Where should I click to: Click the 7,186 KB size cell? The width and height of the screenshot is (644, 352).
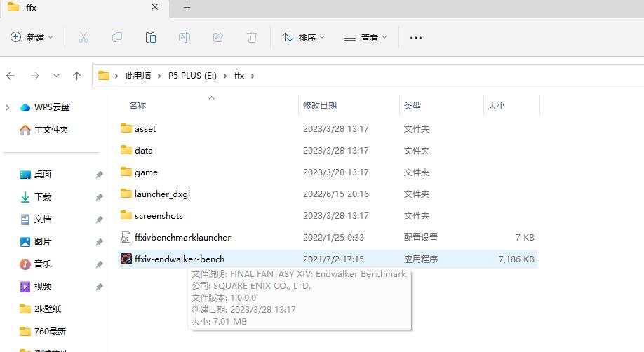[516, 259]
